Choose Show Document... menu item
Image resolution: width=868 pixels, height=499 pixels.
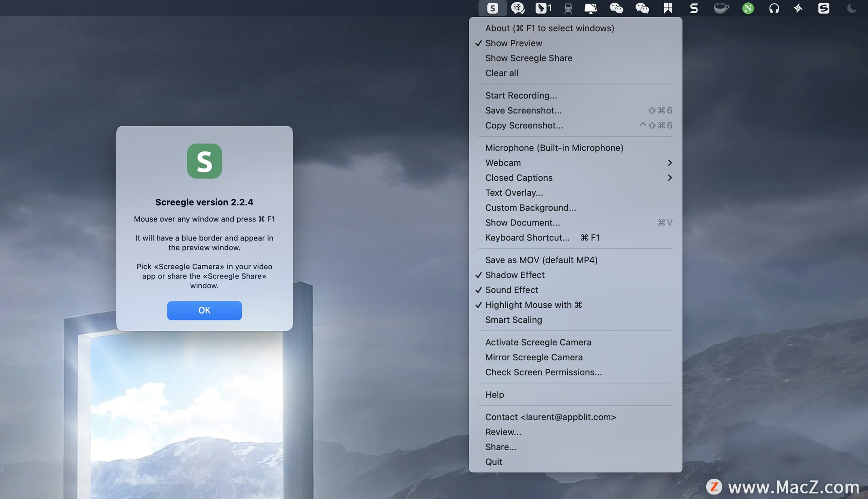[575, 222]
